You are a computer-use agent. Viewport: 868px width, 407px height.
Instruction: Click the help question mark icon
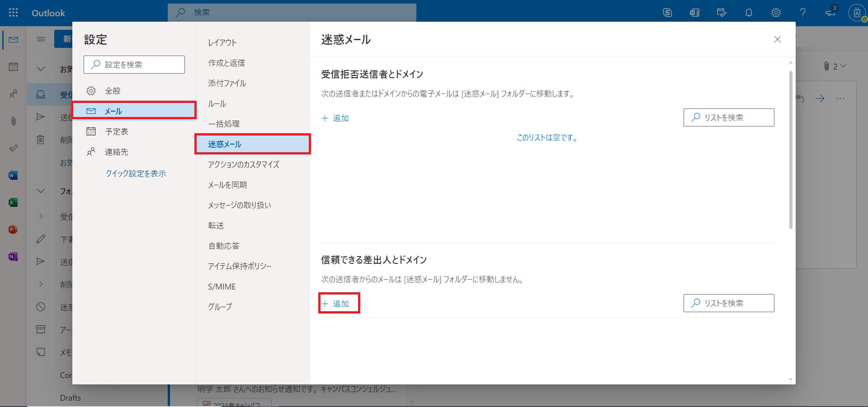[x=802, y=13]
